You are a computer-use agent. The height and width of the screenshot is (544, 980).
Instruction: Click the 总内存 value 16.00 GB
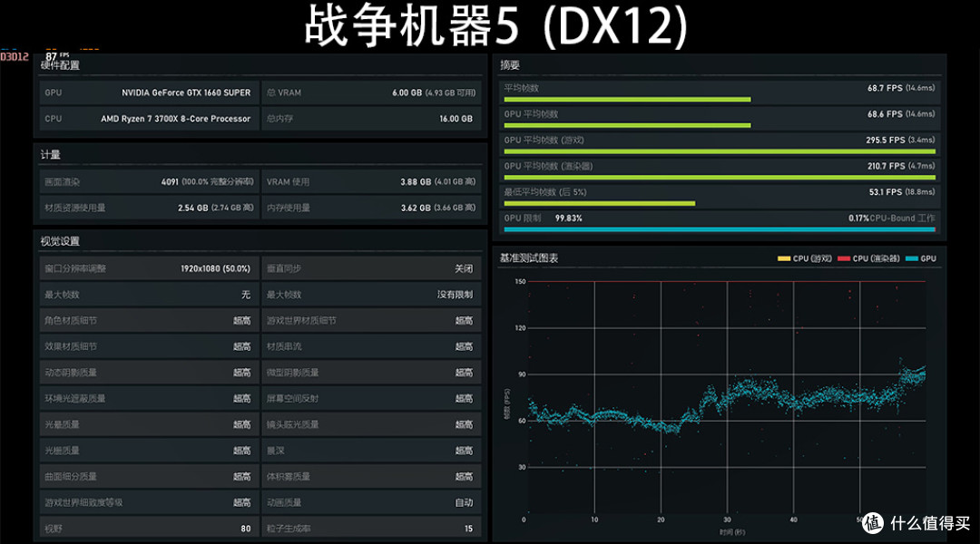coord(456,119)
